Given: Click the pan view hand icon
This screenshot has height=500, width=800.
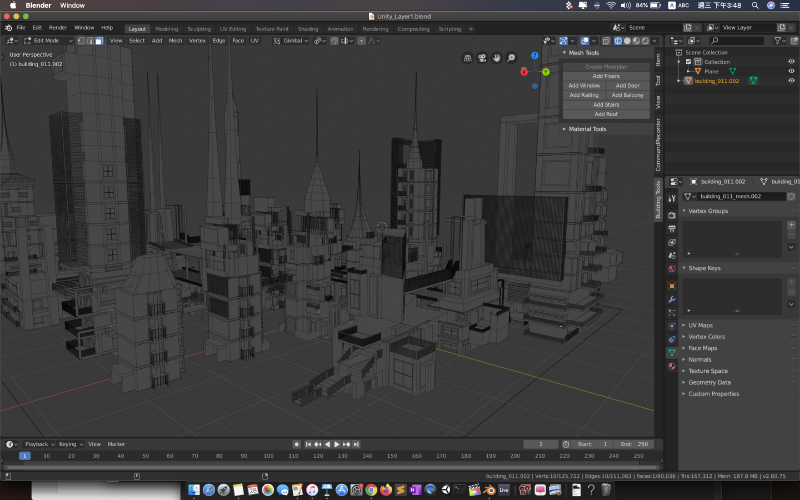Looking at the screenshot, I should click(497, 58).
